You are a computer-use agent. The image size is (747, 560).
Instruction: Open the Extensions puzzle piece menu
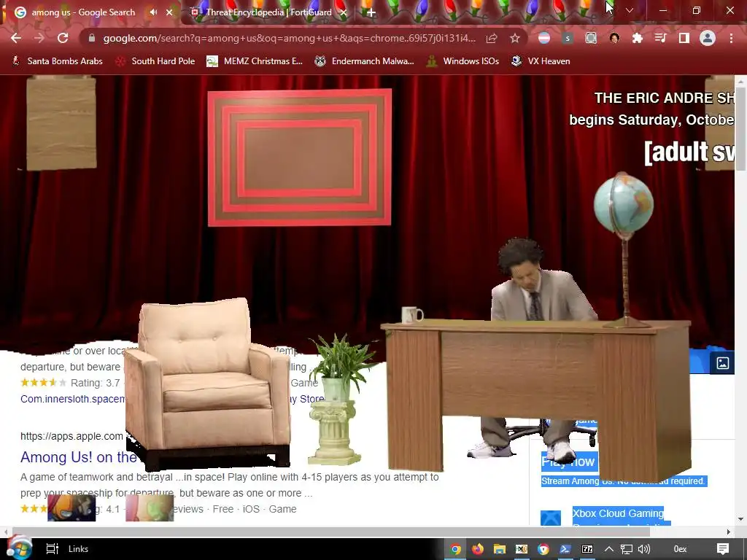(x=638, y=38)
